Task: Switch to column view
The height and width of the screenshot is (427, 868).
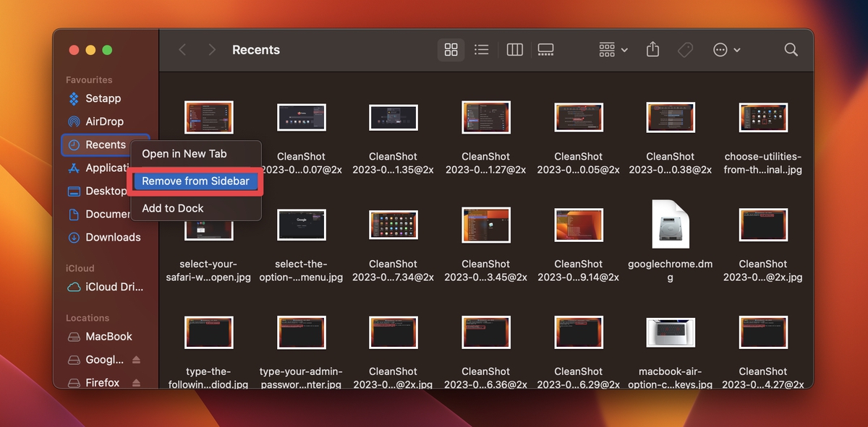Action: click(x=514, y=50)
